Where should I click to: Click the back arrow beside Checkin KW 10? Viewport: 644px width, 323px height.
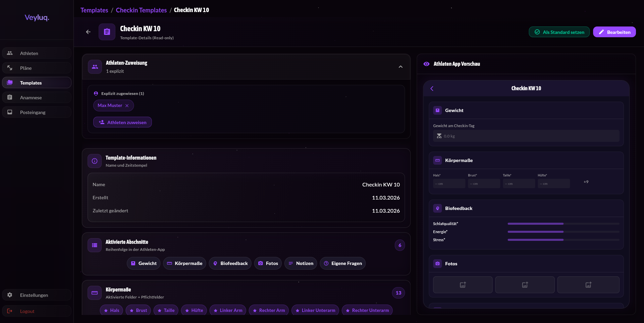[x=88, y=32]
